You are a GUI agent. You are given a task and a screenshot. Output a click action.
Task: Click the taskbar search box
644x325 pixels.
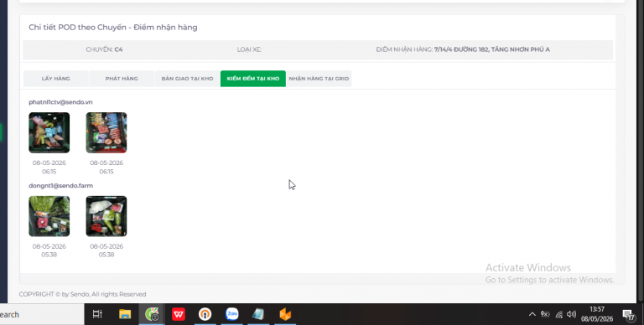coord(41,314)
